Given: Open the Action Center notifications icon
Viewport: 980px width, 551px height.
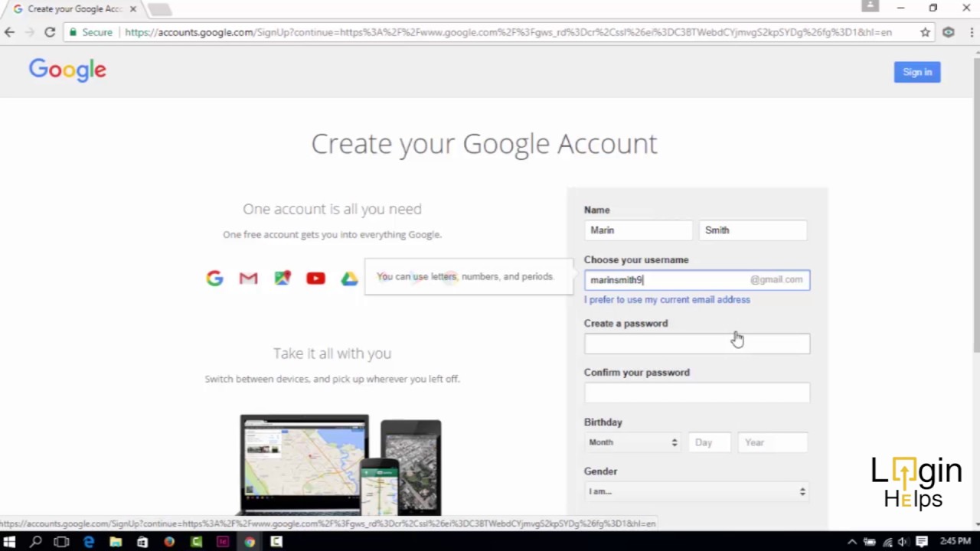Looking at the screenshot, I should (x=922, y=542).
